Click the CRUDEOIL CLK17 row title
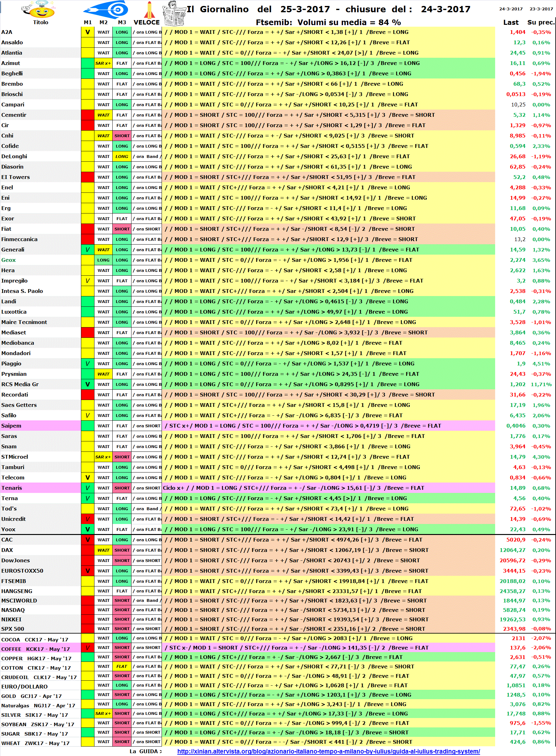The width and height of the screenshot is (556, 756). (x=39, y=677)
